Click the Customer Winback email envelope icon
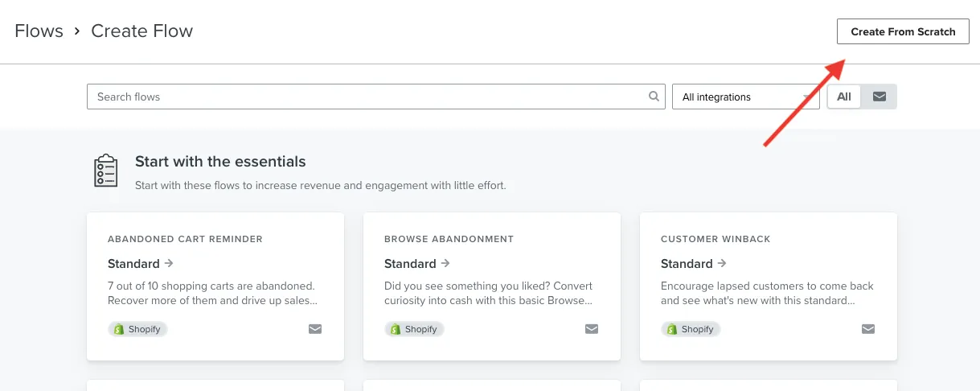 point(868,329)
